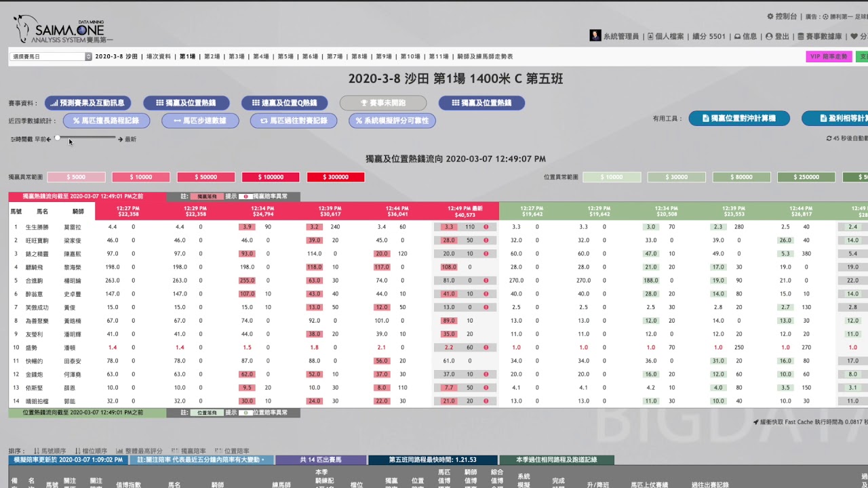Click the SAIMA.ONE horse logo
The image size is (868, 488).
(63, 29)
